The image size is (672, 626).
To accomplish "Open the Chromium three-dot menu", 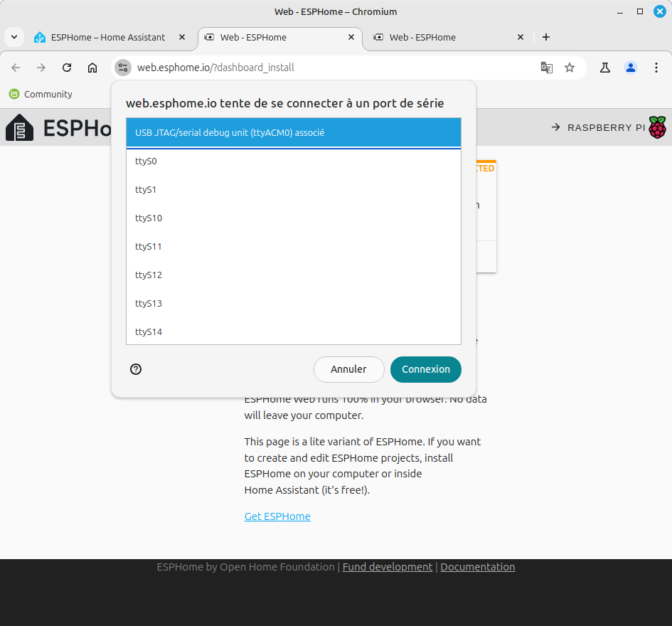I will pyautogui.click(x=656, y=68).
